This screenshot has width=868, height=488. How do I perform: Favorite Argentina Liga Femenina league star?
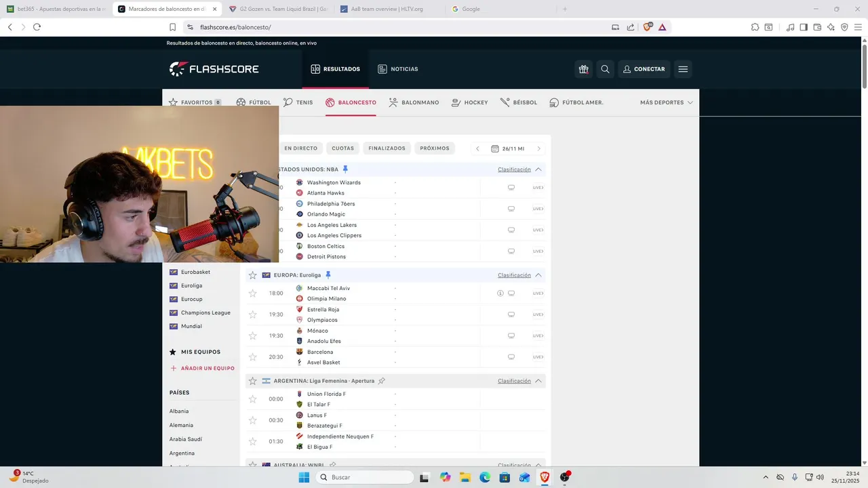(253, 381)
